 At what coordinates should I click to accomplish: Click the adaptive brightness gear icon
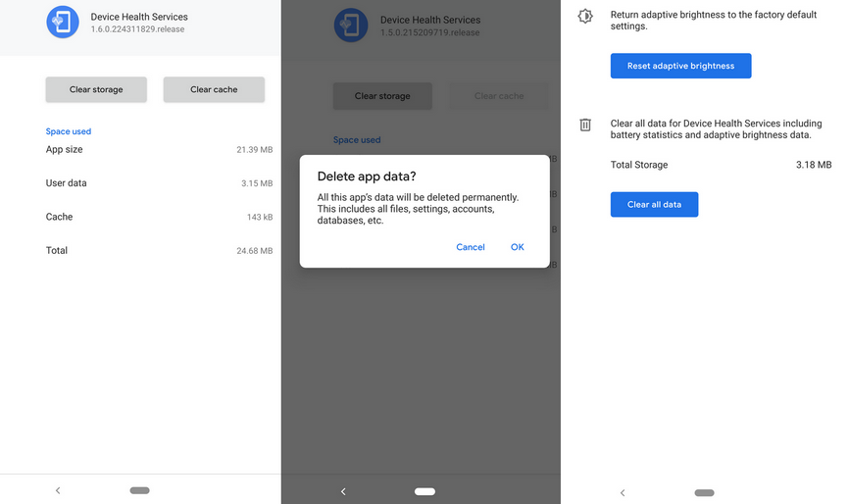point(585,16)
